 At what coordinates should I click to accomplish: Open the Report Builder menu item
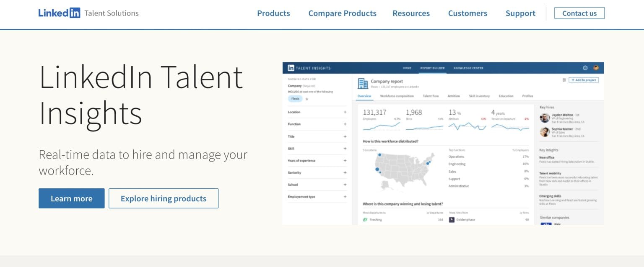432,68
